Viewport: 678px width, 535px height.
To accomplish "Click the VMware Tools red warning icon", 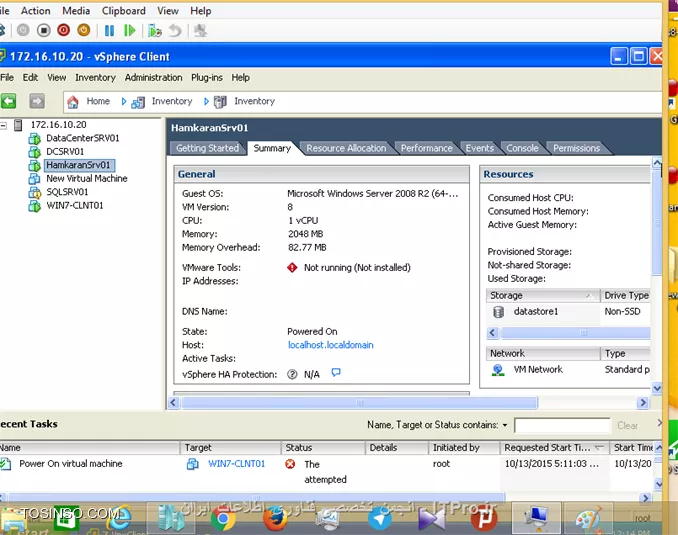I will coord(292,268).
